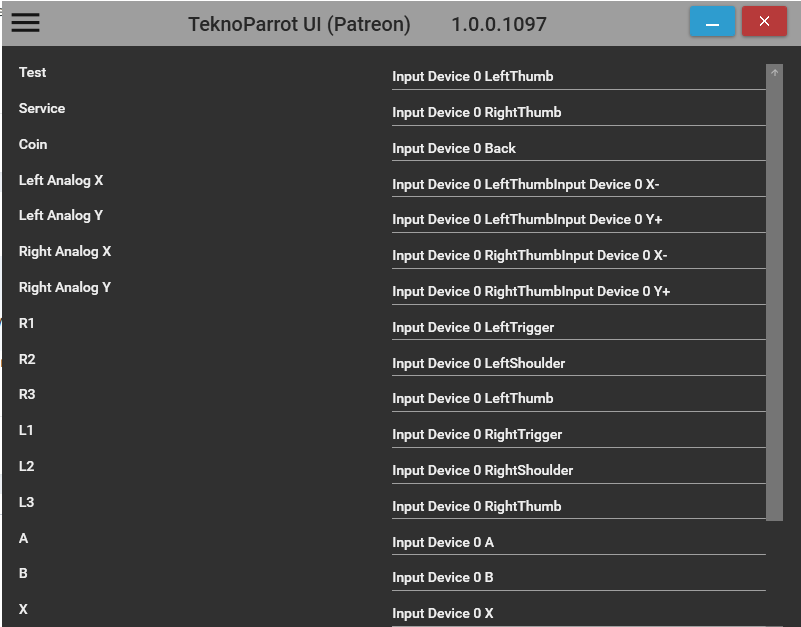Screen dimensions: 801x627
Task: Open the hamburger menu
Action: [26, 23]
